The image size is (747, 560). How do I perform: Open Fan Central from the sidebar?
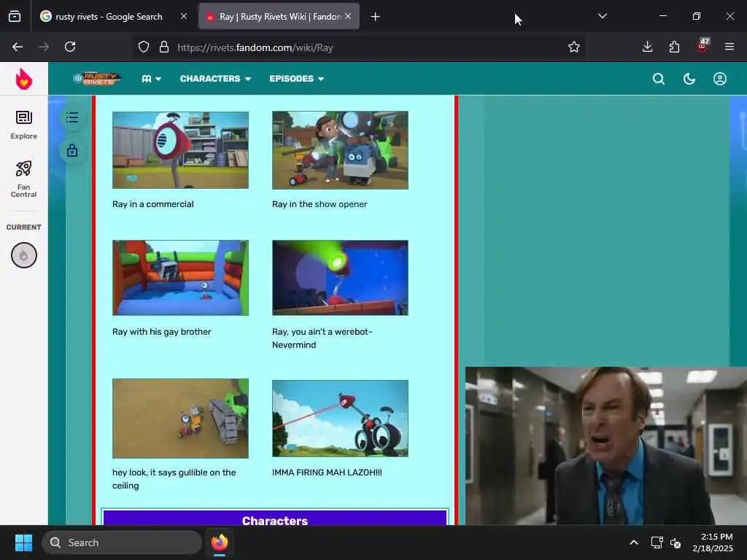click(x=24, y=179)
